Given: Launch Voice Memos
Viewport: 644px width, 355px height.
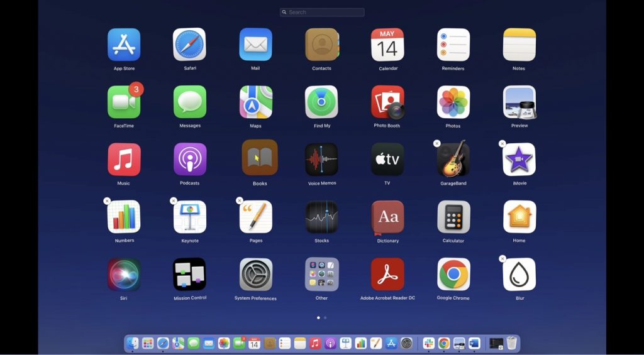Looking at the screenshot, I should click(x=321, y=160).
